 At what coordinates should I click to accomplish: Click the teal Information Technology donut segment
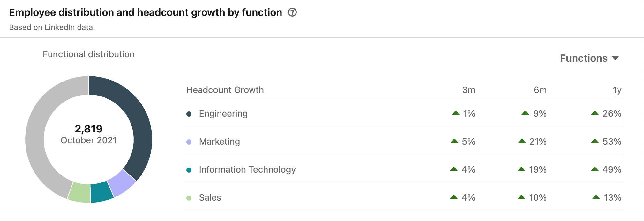click(101, 192)
